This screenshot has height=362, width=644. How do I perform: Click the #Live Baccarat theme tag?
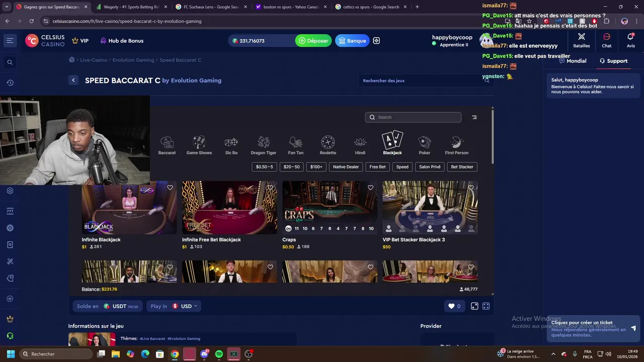pos(152,339)
